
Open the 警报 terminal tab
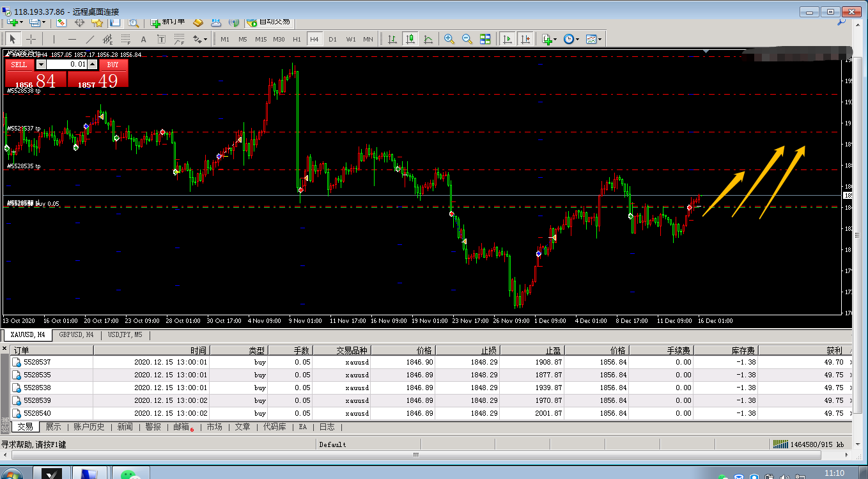pyautogui.click(x=153, y=427)
